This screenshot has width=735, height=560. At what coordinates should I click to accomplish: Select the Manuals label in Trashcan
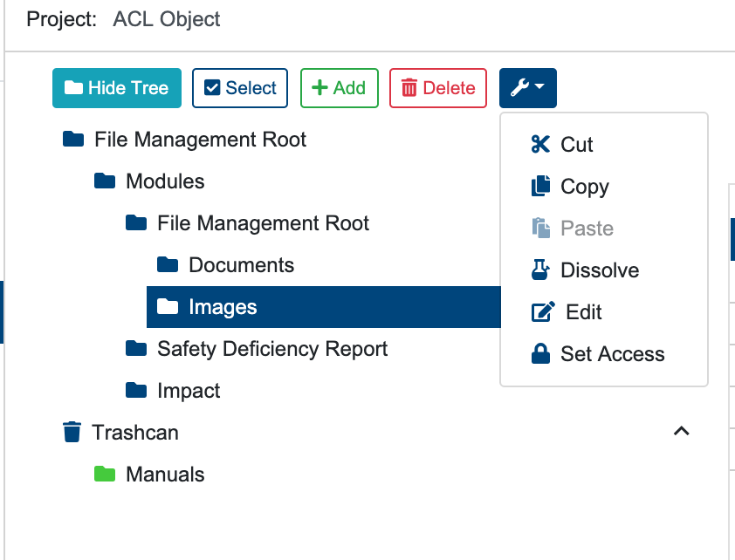click(165, 475)
